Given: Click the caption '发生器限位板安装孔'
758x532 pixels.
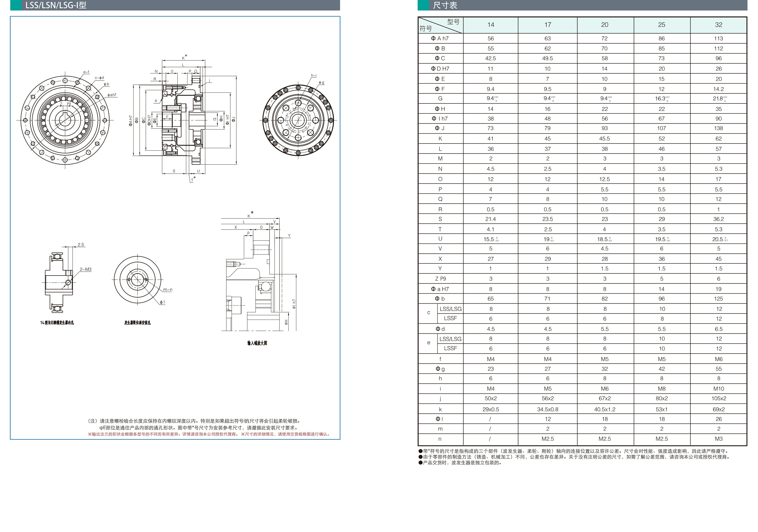Looking at the screenshot, I should pyautogui.click(x=137, y=323).
